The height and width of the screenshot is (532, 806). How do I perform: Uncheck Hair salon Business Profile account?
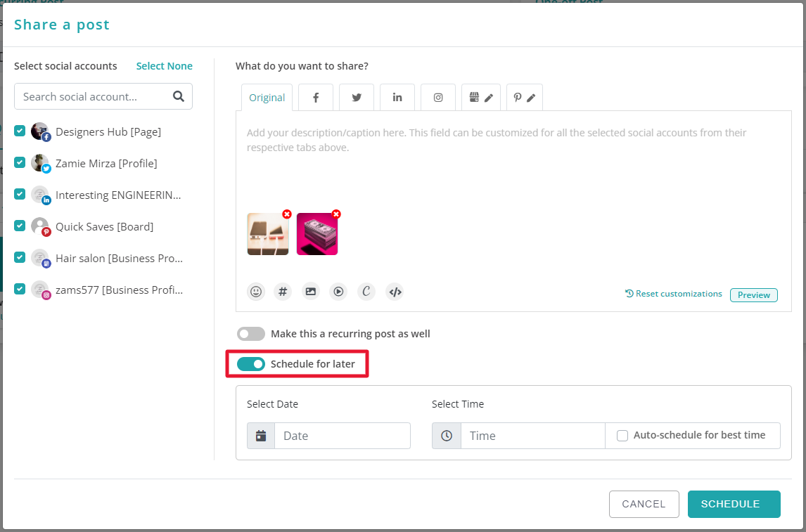point(20,257)
